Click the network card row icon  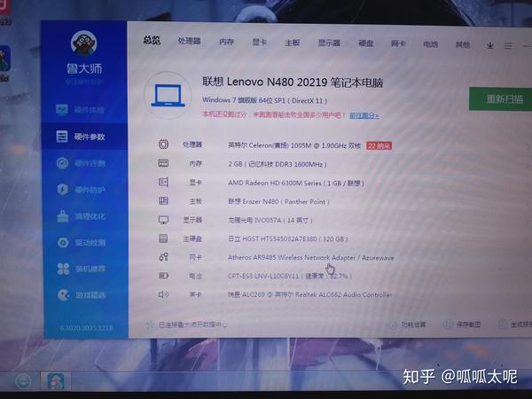163,257
